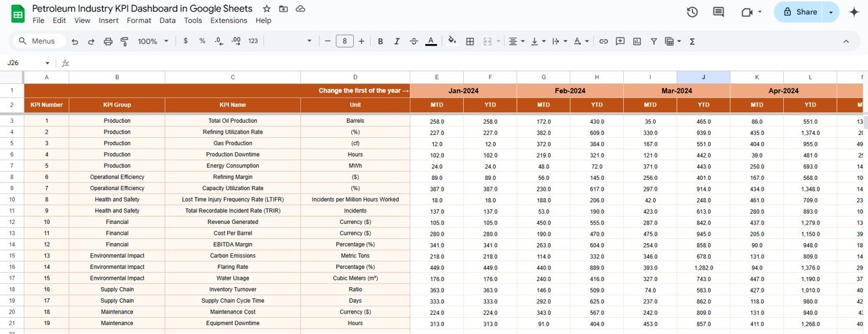This screenshot has width=868, height=334.
Task: Click the cloud document status icon
Action: pyautogui.click(x=300, y=9)
